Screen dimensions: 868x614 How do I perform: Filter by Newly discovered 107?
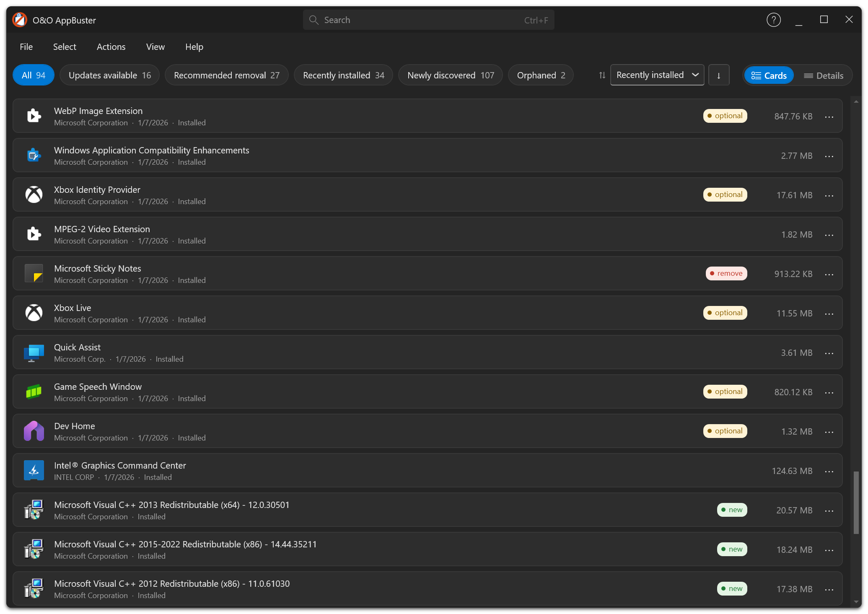pos(451,75)
